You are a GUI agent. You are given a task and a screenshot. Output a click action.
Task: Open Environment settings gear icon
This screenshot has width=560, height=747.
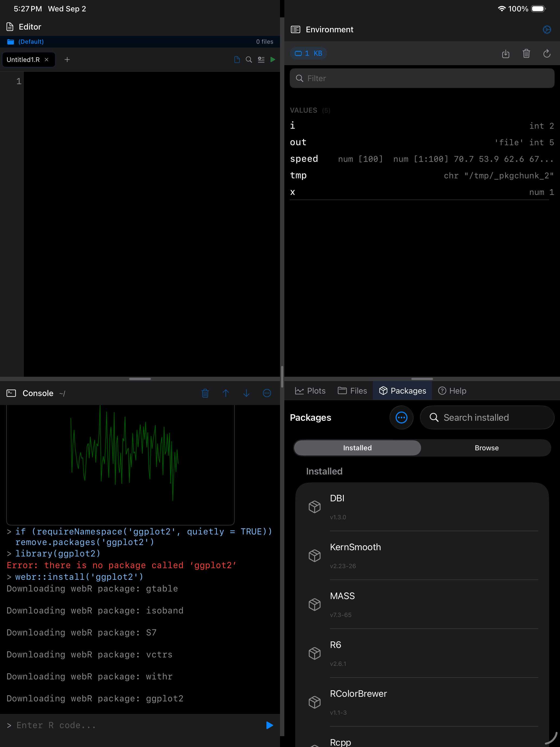(547, 30)
